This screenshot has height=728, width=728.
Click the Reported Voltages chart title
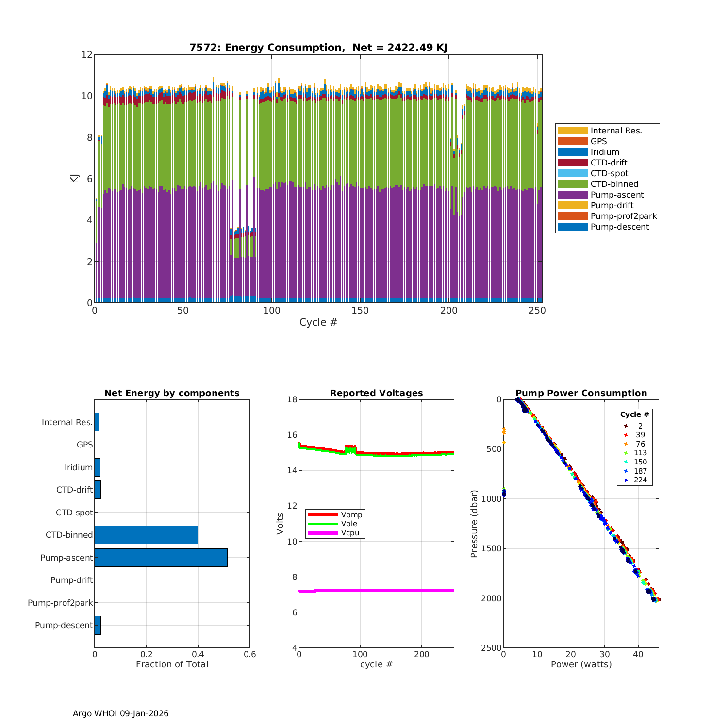[376, 393]
